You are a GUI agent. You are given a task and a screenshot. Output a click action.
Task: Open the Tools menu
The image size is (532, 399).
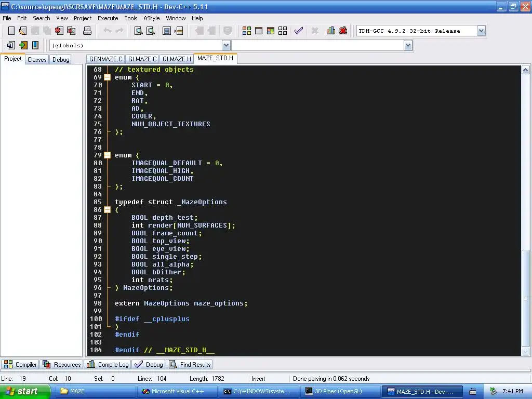pos(130,18)
